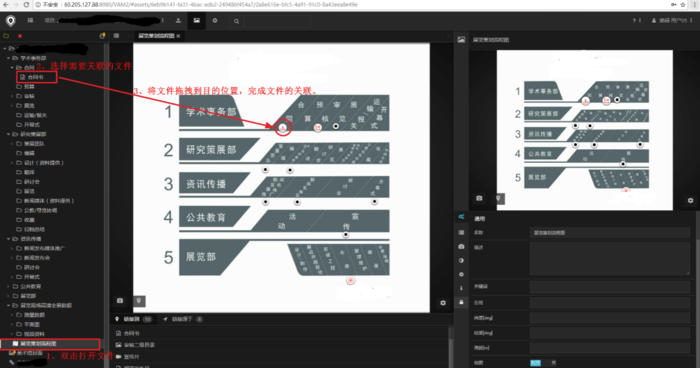Click the new folder icon above the tree
700x368 pixels.
point(6,36)
